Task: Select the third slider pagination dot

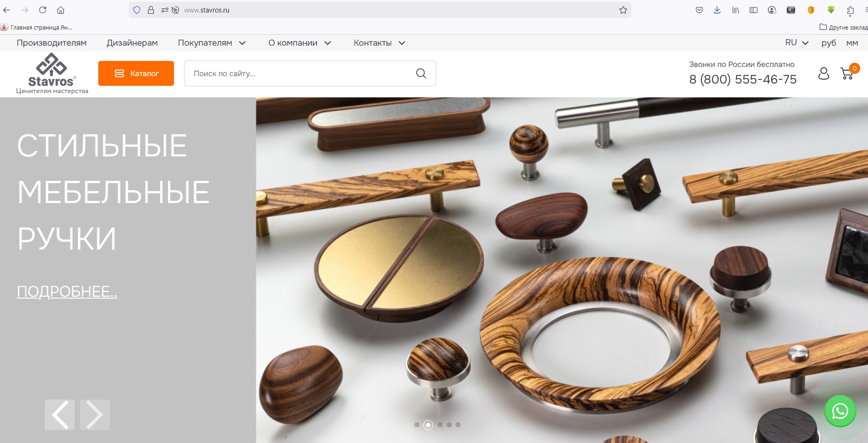Action: (x=440, y=425)
